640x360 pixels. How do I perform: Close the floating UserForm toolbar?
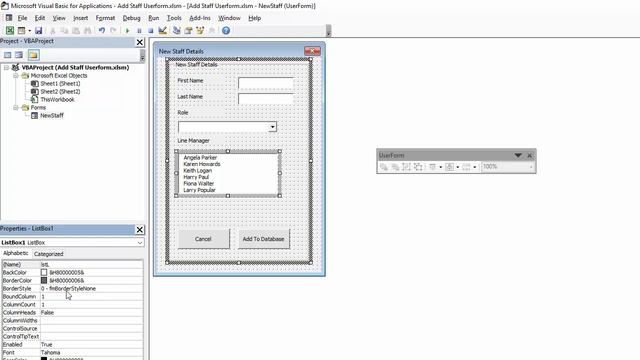530,155
